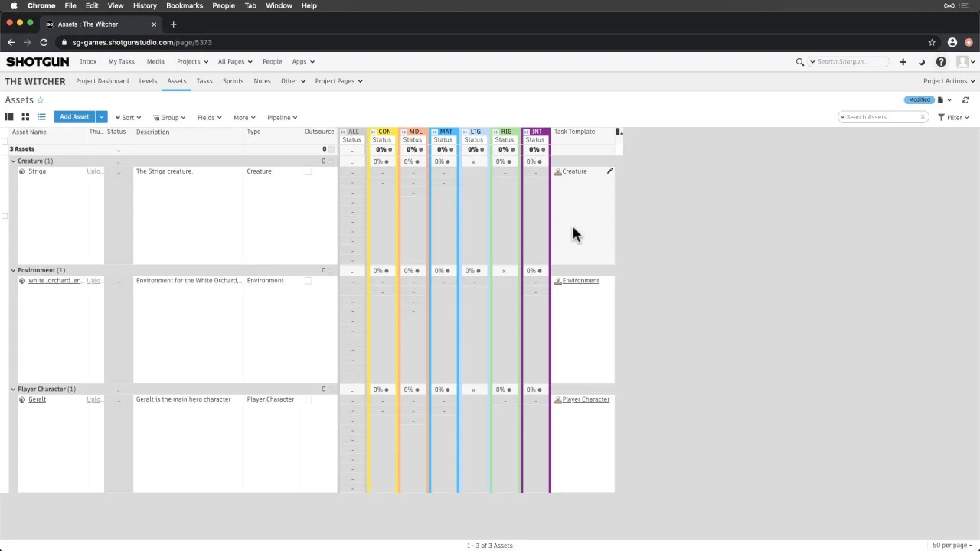Viewport: 980px width, 551px height.
Task: Expand the MDL pipeline step column
Action: tap(404, 132)
